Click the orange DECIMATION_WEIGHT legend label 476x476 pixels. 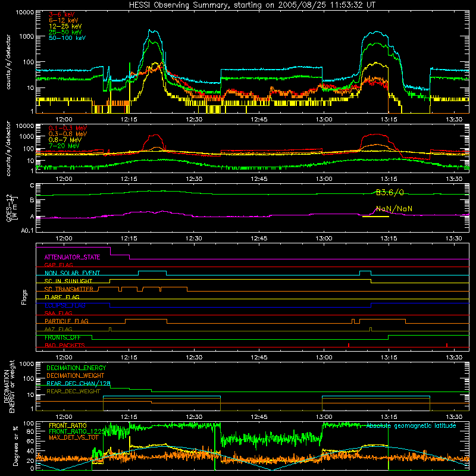(76, 376)
